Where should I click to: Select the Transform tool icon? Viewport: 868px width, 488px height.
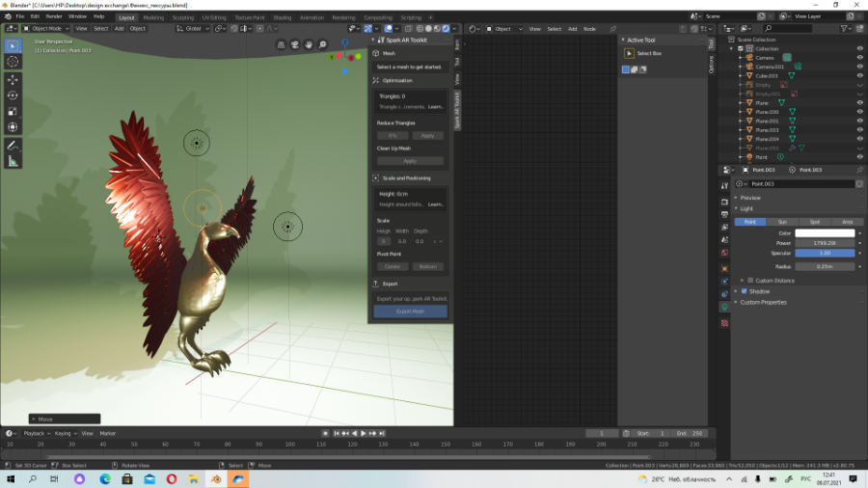coord(13,127)
